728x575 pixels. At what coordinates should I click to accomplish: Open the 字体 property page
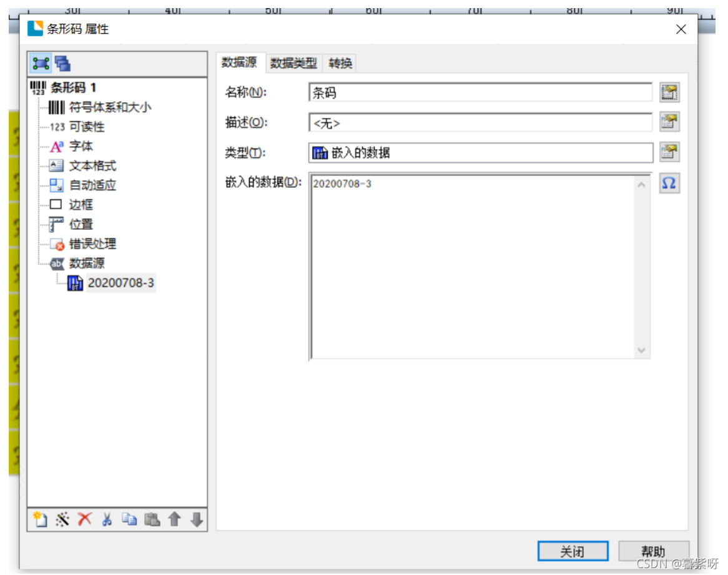(x=81, y=146)
